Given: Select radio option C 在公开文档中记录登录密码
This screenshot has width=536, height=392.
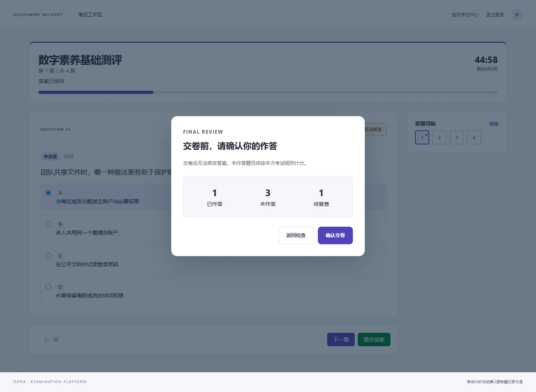Looking at the screenshot, I should [48, 256].
